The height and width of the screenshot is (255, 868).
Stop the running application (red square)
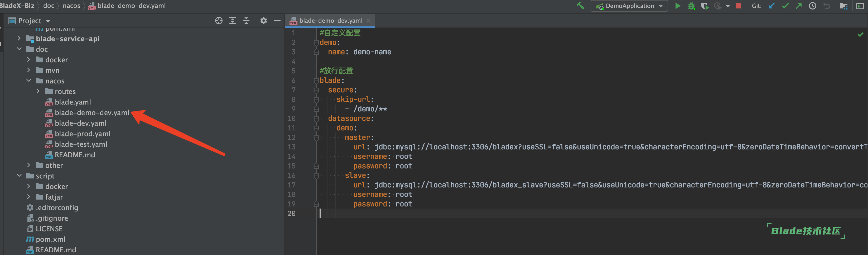coord(738,6)
